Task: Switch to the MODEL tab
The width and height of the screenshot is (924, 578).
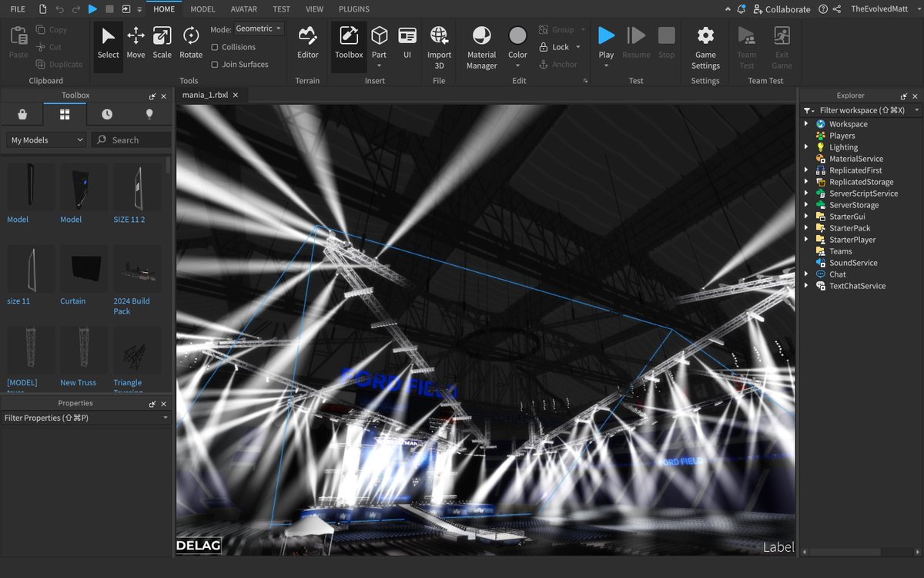Action: 203,9
